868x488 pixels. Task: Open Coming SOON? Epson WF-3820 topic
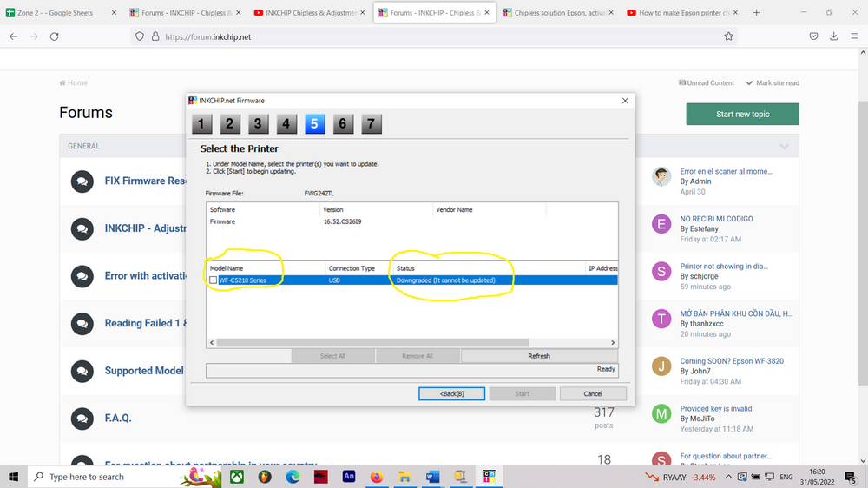(x=732, y=361)
